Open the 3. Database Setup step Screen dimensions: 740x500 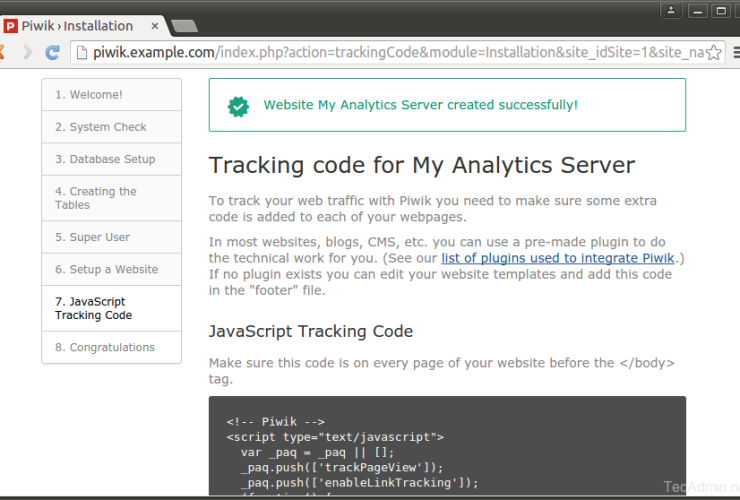(x=105, y=159)
